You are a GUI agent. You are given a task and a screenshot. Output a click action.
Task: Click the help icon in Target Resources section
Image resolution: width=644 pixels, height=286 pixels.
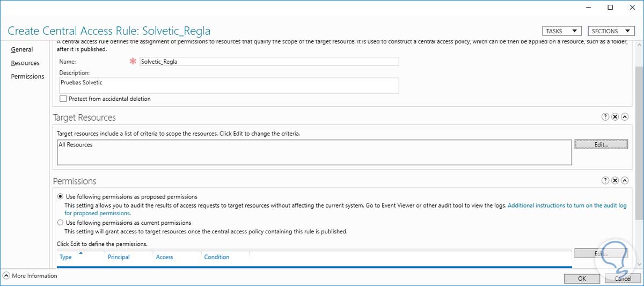[x=605, y=117]
